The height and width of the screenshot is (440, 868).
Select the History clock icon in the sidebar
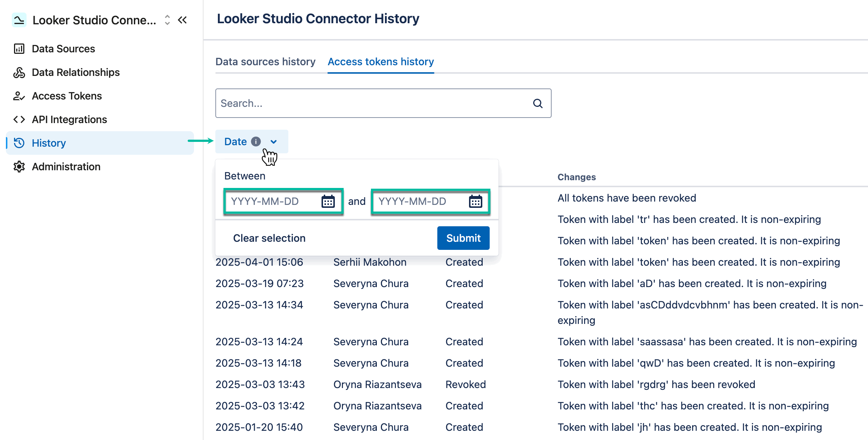(19, 143)
